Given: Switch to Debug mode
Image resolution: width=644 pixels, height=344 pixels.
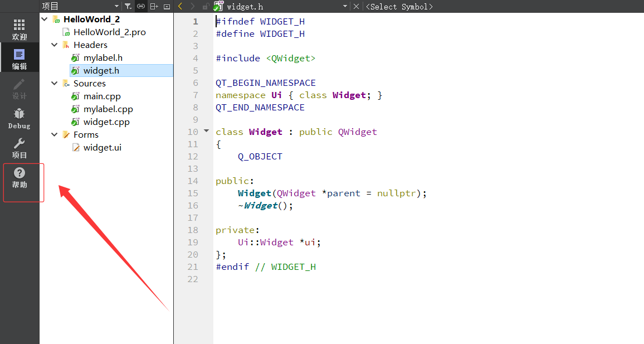Looking at the screenshot, I should point(19,118).
